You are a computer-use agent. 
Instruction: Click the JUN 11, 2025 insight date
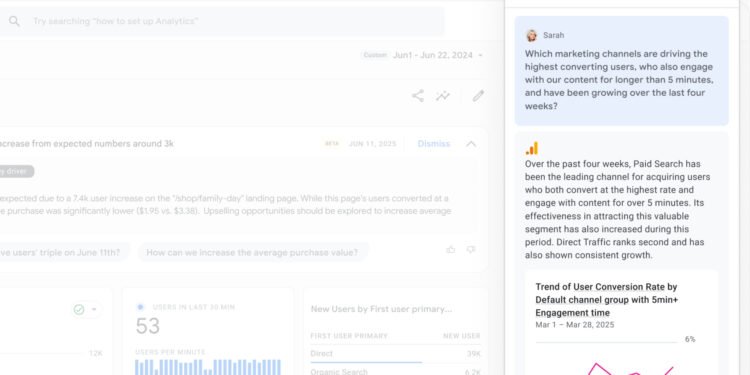(373, 143)
